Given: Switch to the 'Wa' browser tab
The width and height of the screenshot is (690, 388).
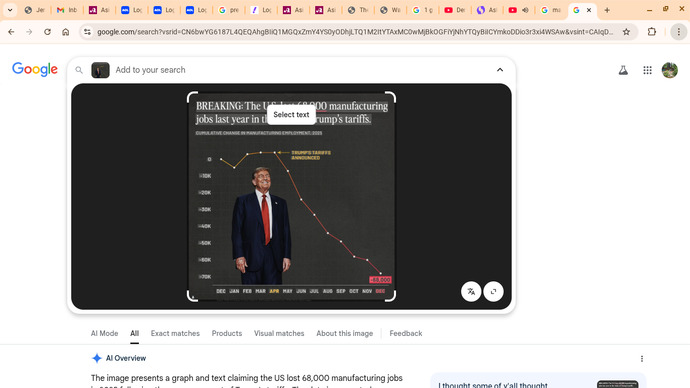Looking at the screenshot, I should [x=390, y=10].
